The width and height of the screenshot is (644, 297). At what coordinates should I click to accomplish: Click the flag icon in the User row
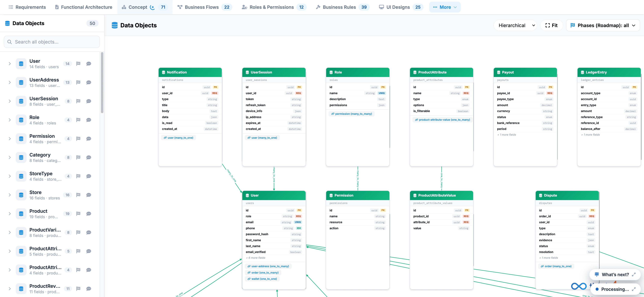click(x=78, y=64)
